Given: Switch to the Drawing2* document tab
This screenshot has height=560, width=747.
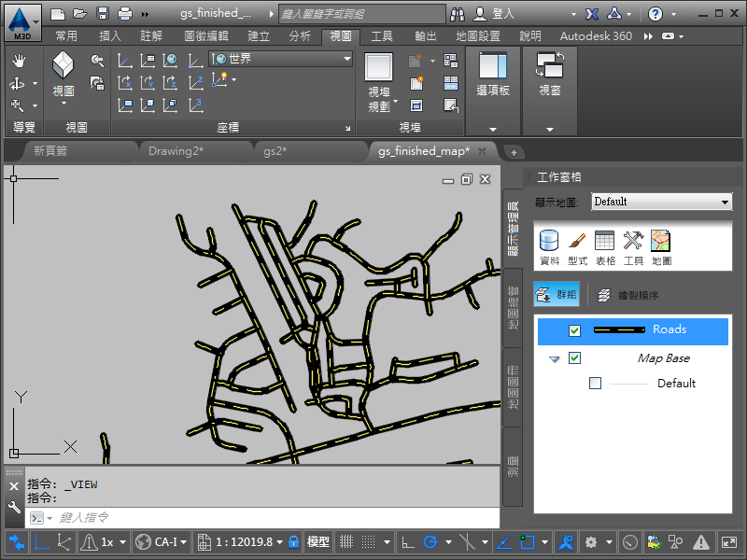Looking at the screenshot, I should [176, 150].
